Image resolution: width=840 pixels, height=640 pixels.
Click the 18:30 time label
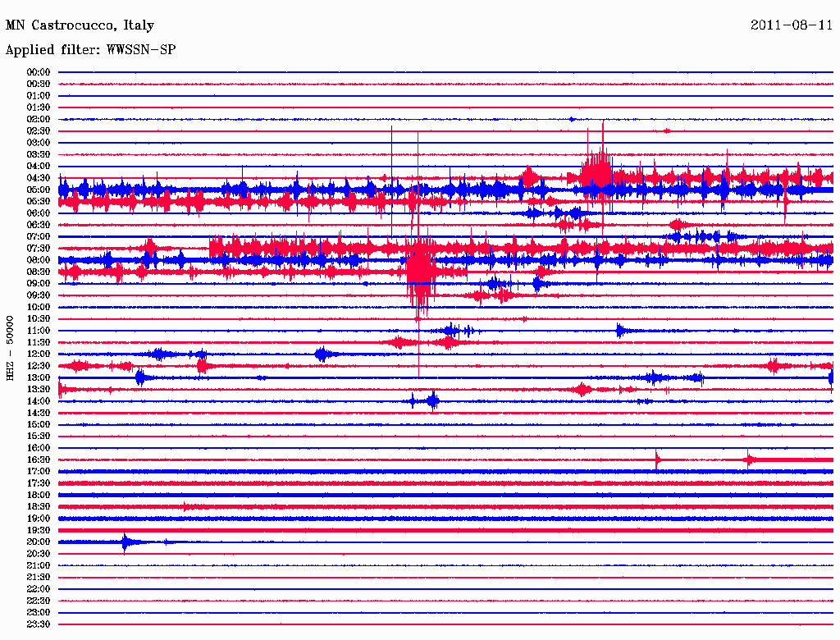pos(39,506)
